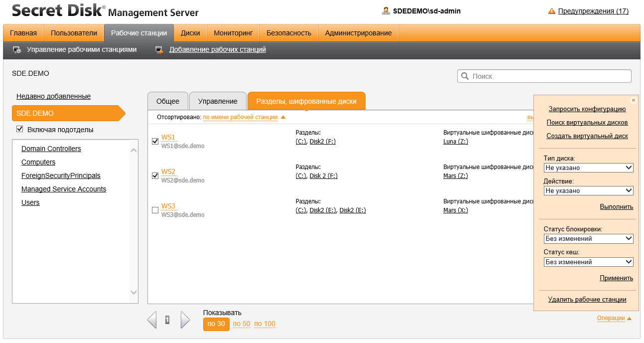
Task: Click sort by по имени рабочей станции
Action: 240,117
